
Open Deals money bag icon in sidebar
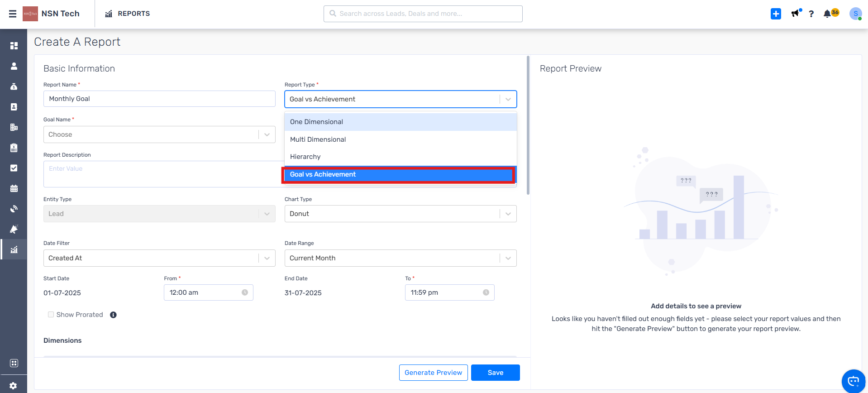[14, 86]
